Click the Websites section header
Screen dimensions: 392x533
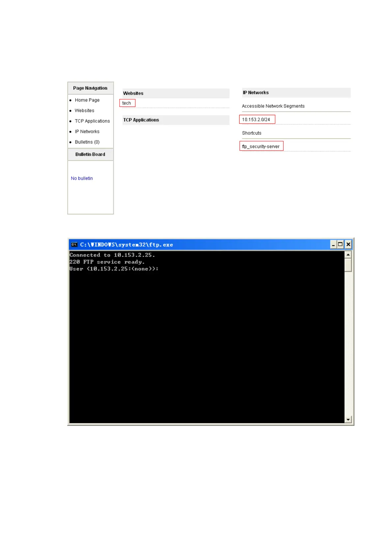[x=176, y=93]
